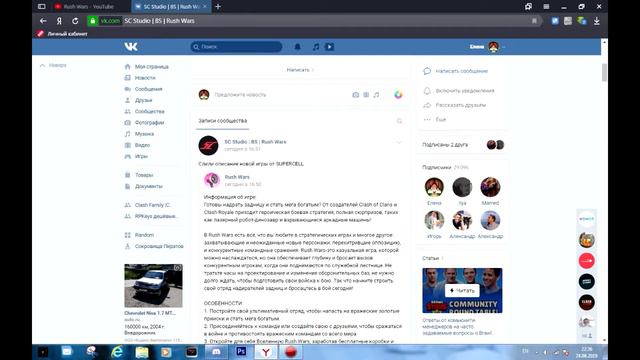Open notifications bell in VK header

(x=298, y=47)
